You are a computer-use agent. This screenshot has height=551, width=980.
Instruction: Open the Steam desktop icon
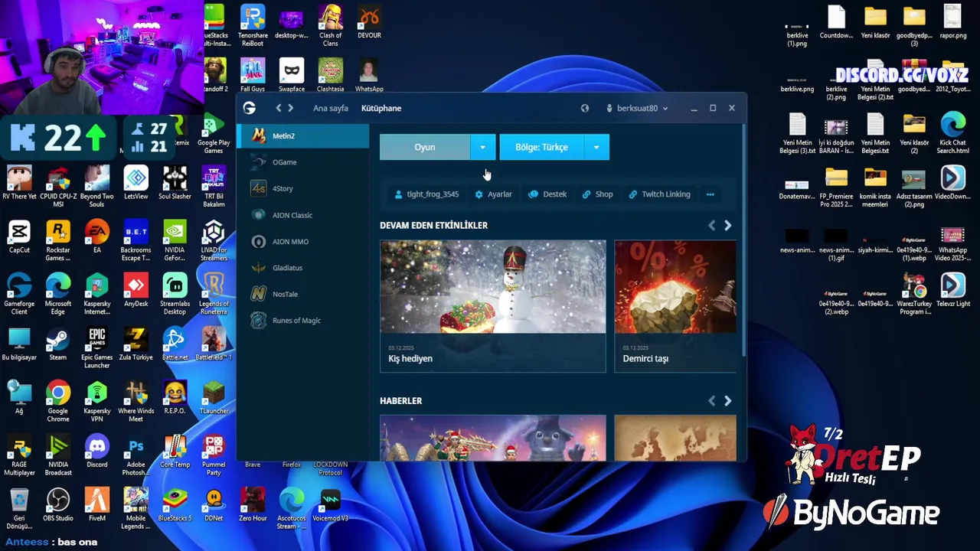point(58,344)
